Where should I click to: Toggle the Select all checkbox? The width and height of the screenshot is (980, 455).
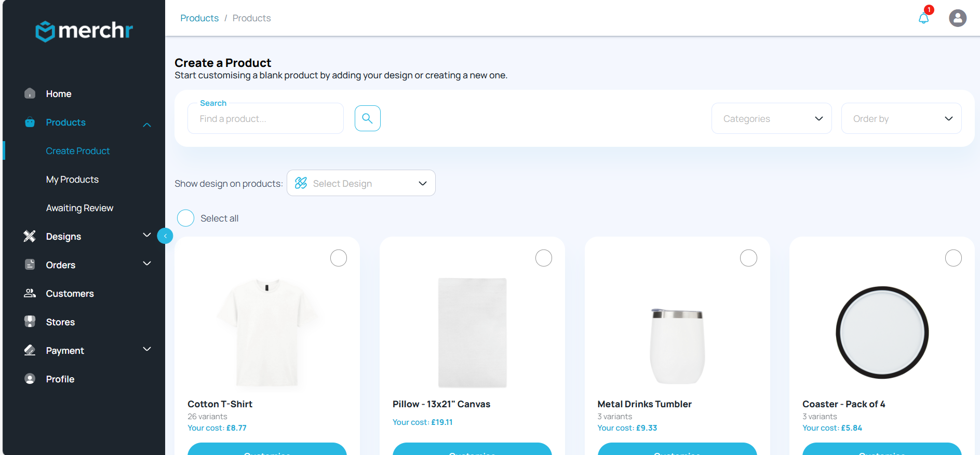click(x=185, y=218)
